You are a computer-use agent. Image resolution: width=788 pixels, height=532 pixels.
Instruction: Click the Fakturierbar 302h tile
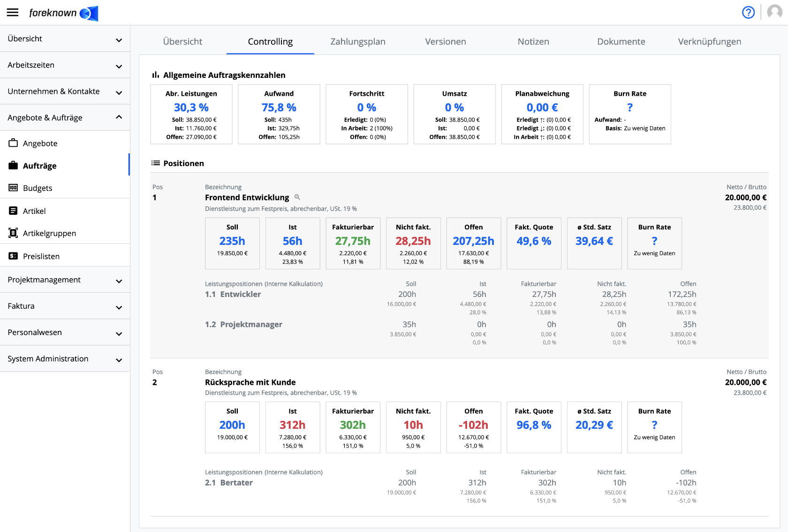353,427
